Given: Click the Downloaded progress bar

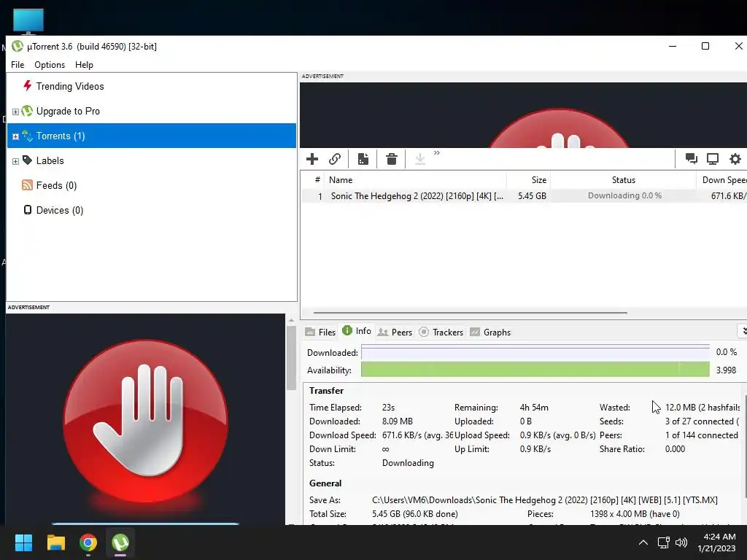Looking at the screenshot, I should point(535,352).
